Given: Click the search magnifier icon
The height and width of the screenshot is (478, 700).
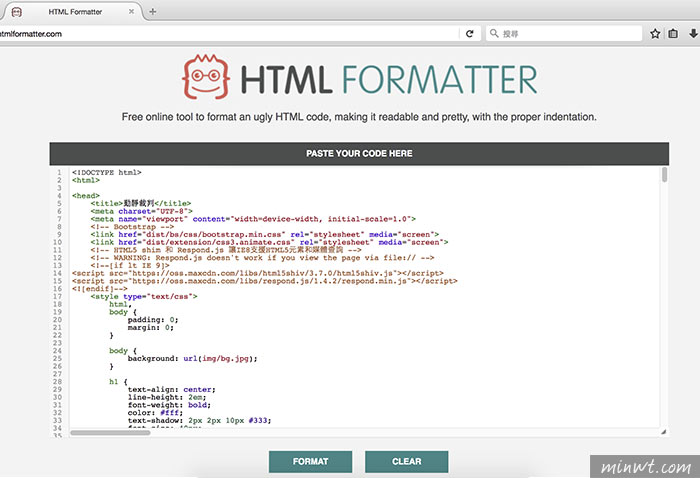Looking at the screenshot, I should [x=494, y=33].
